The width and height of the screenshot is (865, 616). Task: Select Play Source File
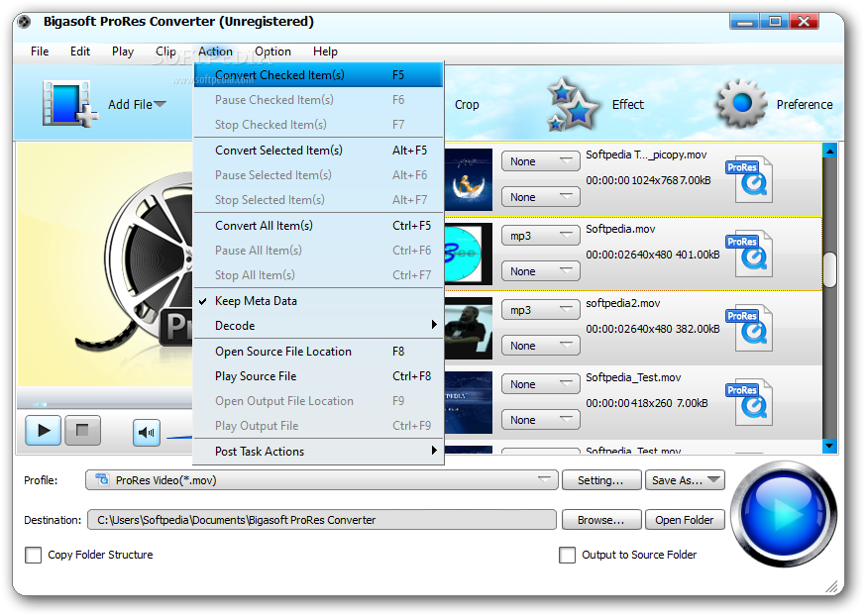(x=319, y=376)
